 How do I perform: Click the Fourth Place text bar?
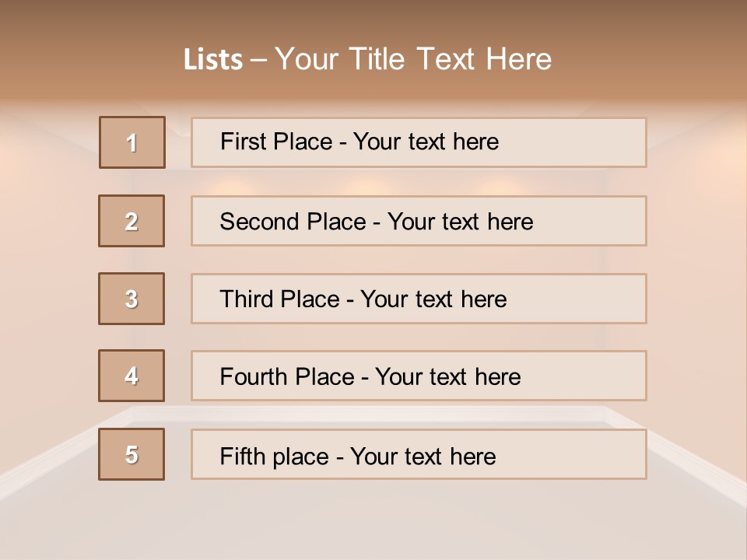419,376
